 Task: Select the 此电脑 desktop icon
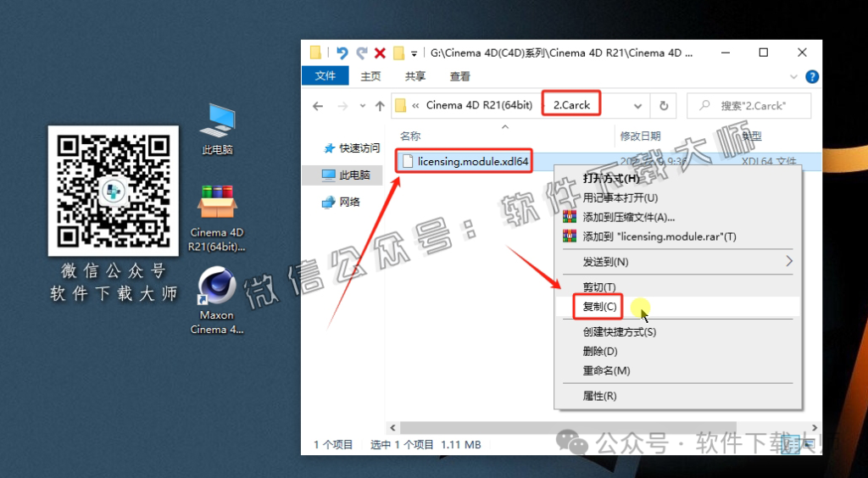coord(217,128)
